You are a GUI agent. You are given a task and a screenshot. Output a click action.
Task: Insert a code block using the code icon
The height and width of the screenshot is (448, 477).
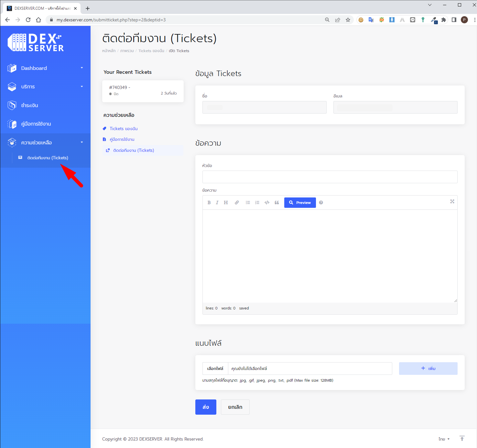coord(267,202)
